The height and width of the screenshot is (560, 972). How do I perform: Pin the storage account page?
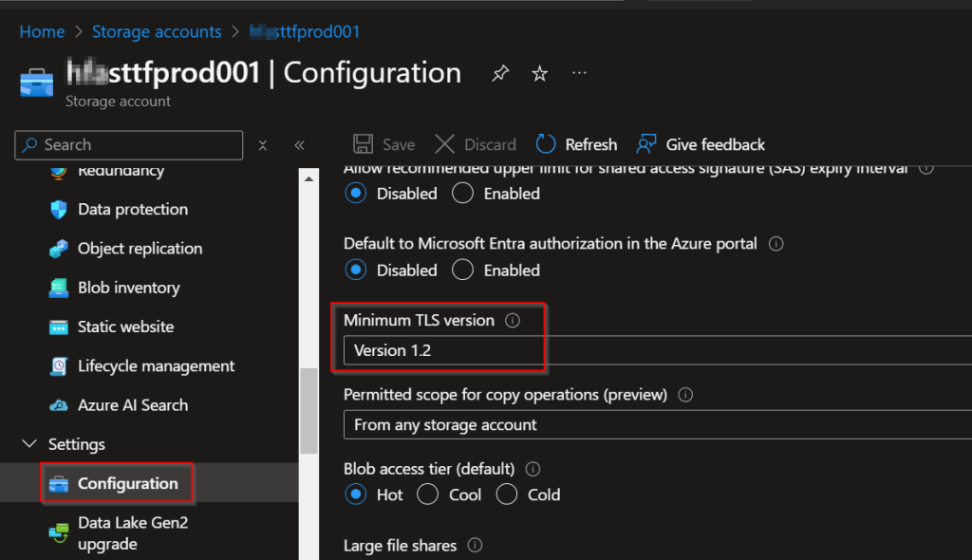[500, 74]
